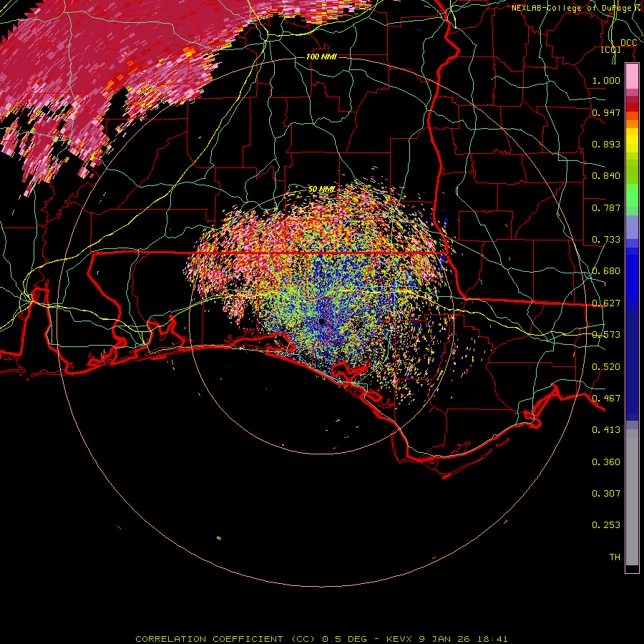
Task: Click the 100 NMI range ring label
Action: tap(321, 57)
